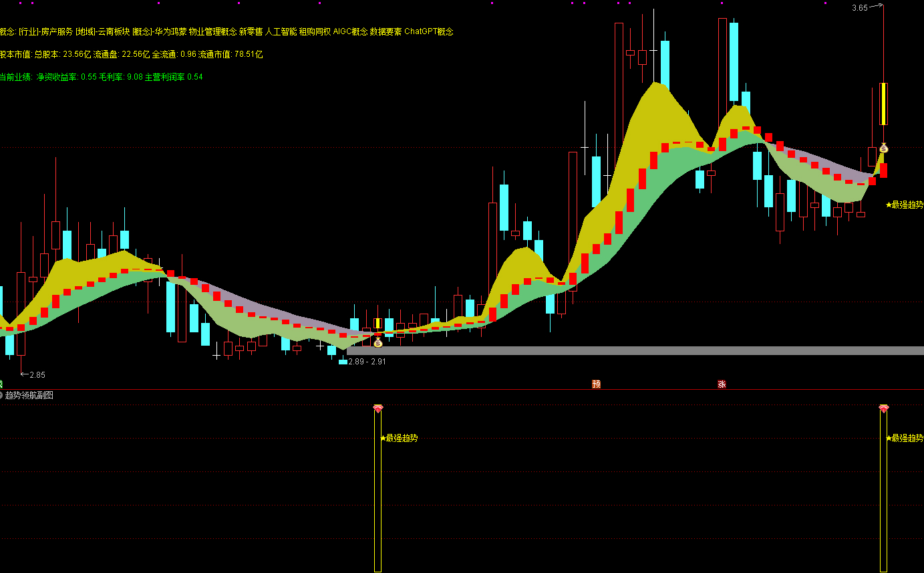Click the 2.89 - 2.91 price range label
924x573 pixels.
[x=367, y=361]
